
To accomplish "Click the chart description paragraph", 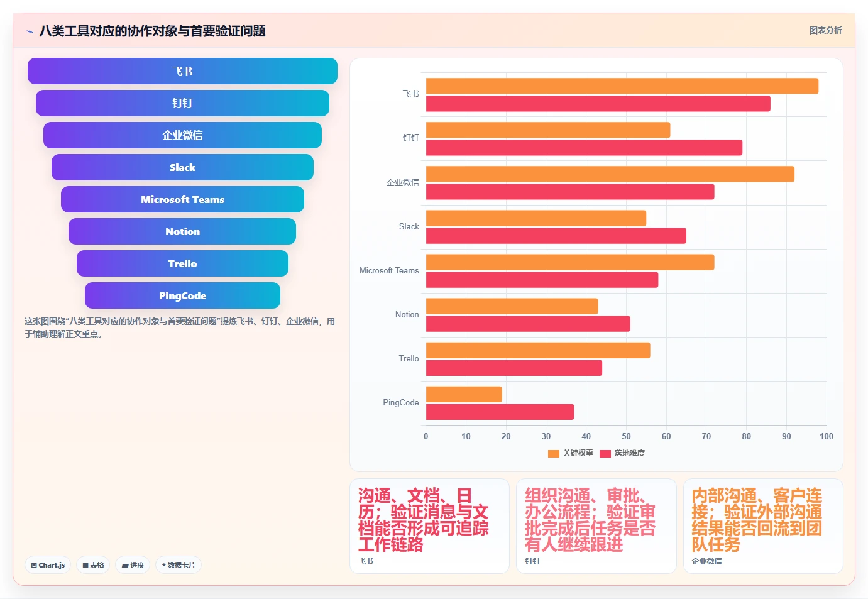I will pyautogui.click(x=180, y=327).
